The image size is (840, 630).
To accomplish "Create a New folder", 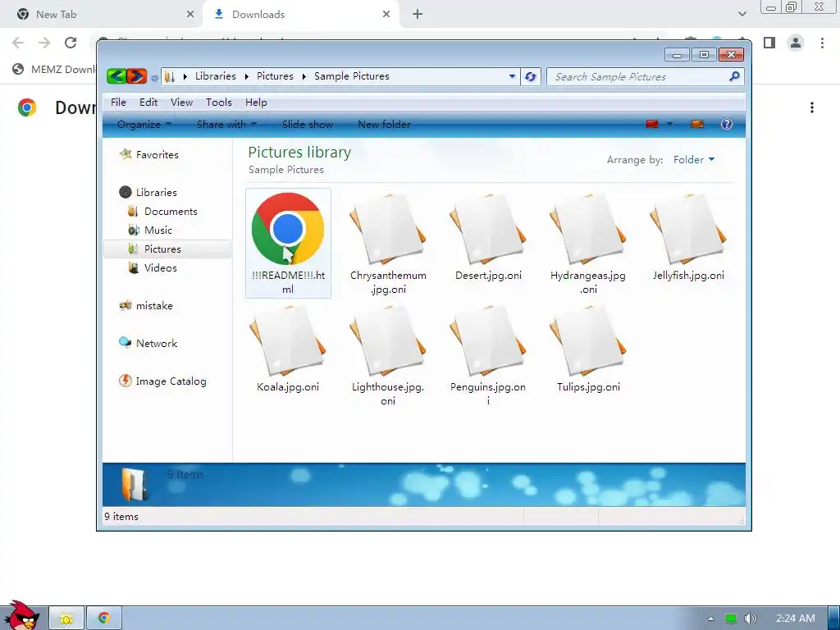I will (384, 125).
